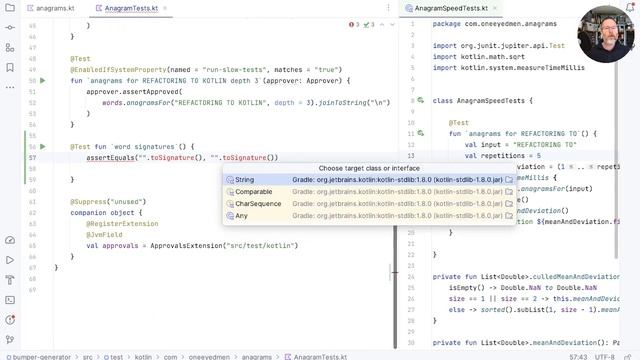Open the Project folder tool window

[10, 7]
